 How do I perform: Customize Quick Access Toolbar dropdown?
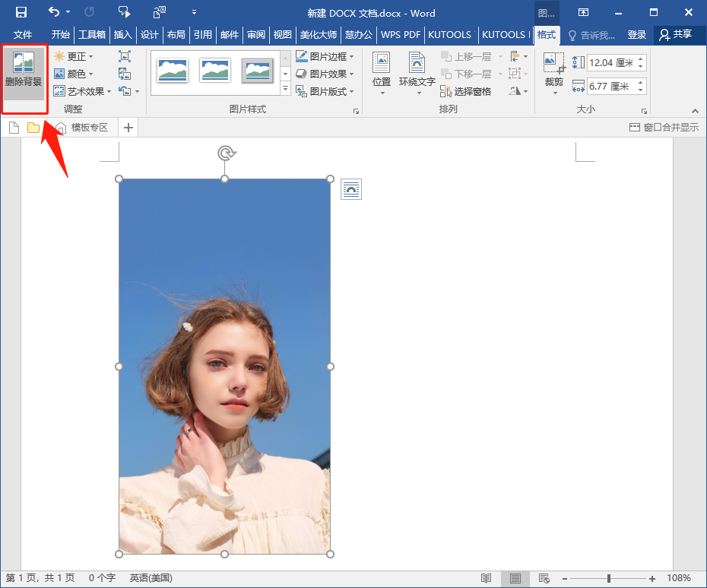[194, 12]
